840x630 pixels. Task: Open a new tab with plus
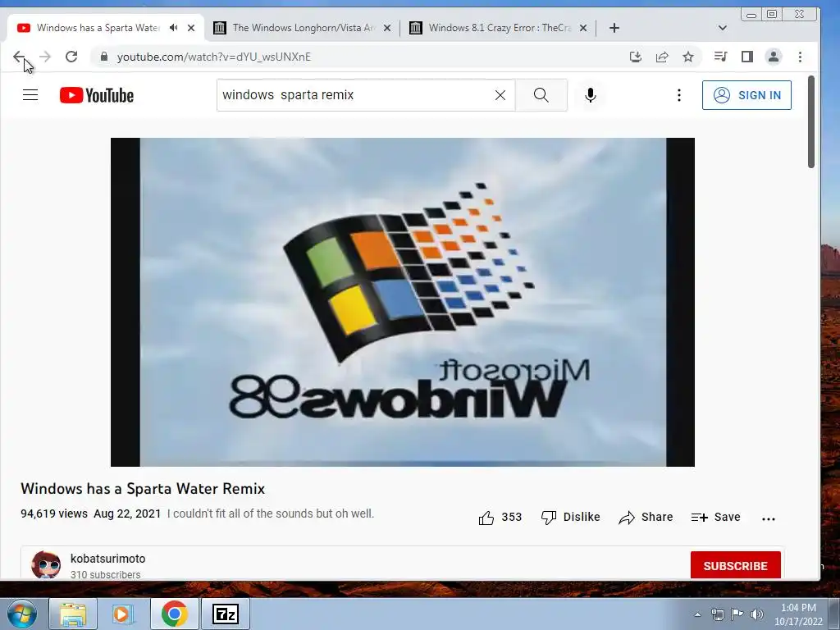[614, 28]
